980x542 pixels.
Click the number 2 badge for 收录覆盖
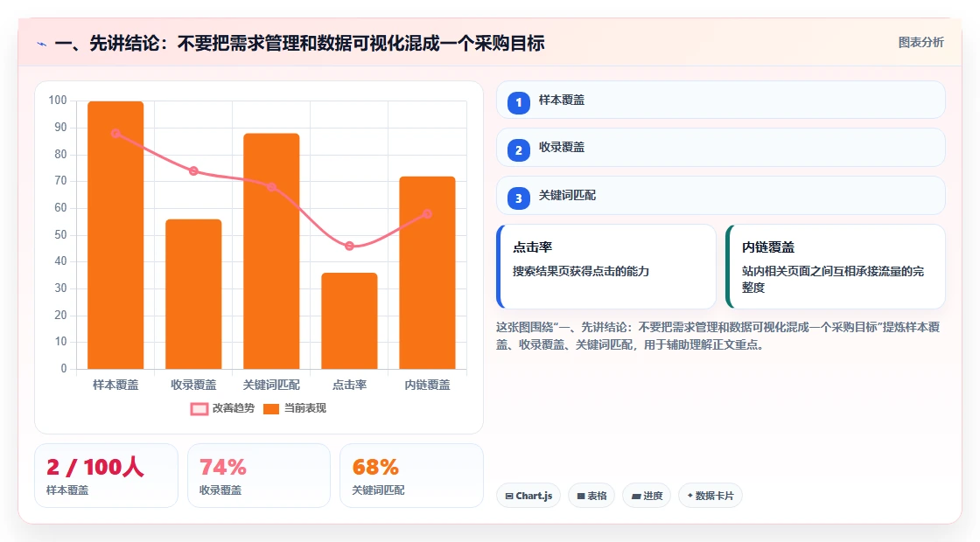point(518,149)
